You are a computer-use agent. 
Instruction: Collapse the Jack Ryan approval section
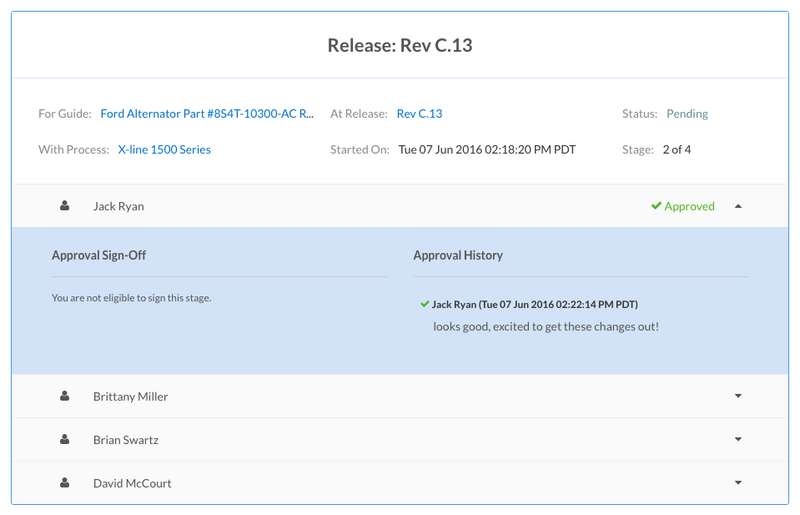point(738,206)
